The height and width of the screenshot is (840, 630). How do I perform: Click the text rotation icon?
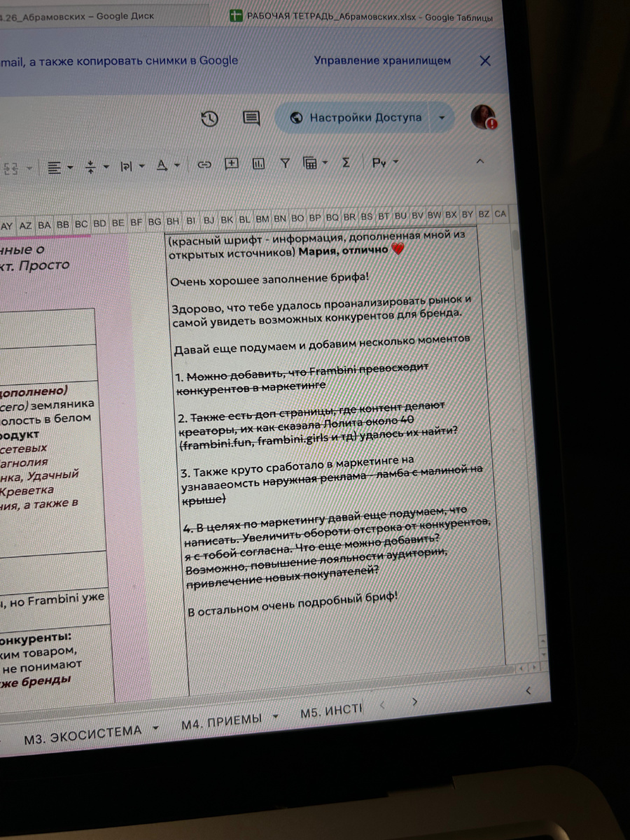pyautogui.click(x=162, y=165)
